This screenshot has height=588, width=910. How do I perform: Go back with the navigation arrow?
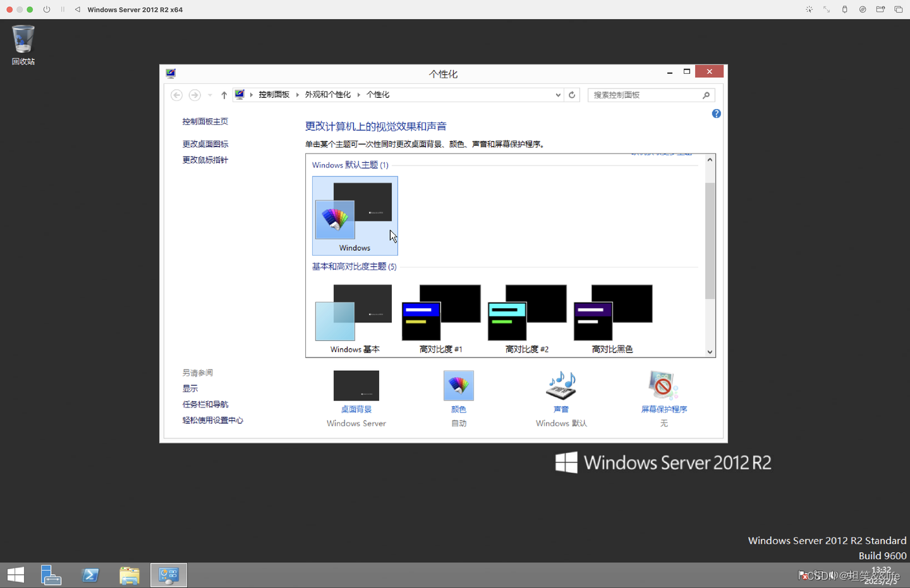pos(177,95)
